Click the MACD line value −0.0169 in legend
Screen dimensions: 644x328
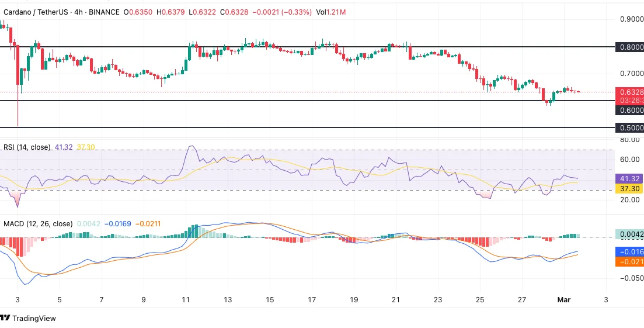[x=117, y=224]
